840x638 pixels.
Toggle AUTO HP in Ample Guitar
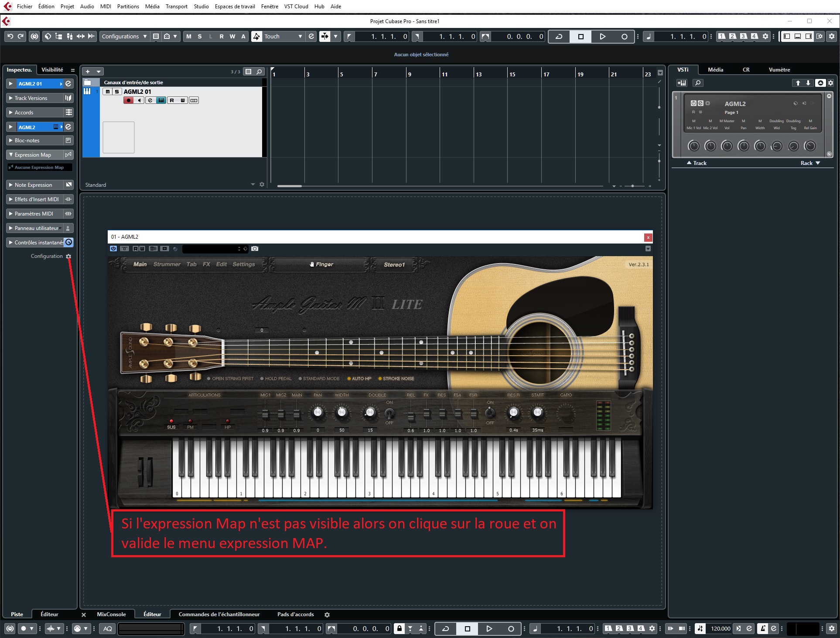coord(359,378)
